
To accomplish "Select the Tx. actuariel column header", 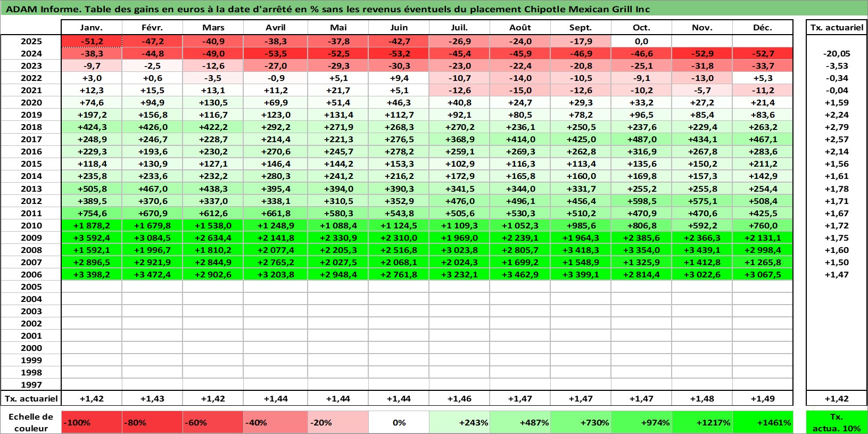I will (837, 28).
